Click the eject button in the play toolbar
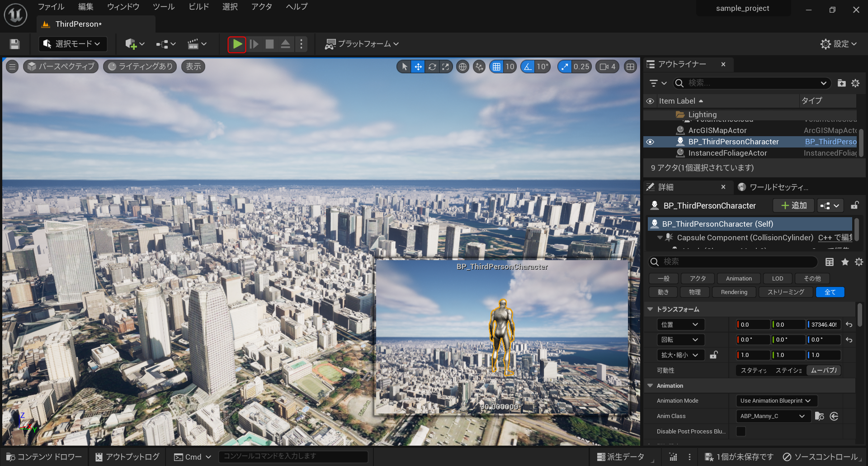The image size is (868, 466). click(x=285, y=44)
